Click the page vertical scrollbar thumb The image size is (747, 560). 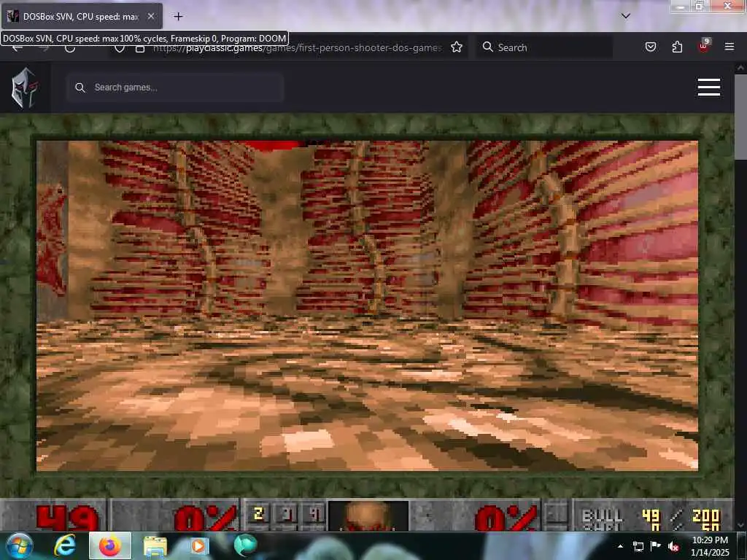[x=740, y=117]
